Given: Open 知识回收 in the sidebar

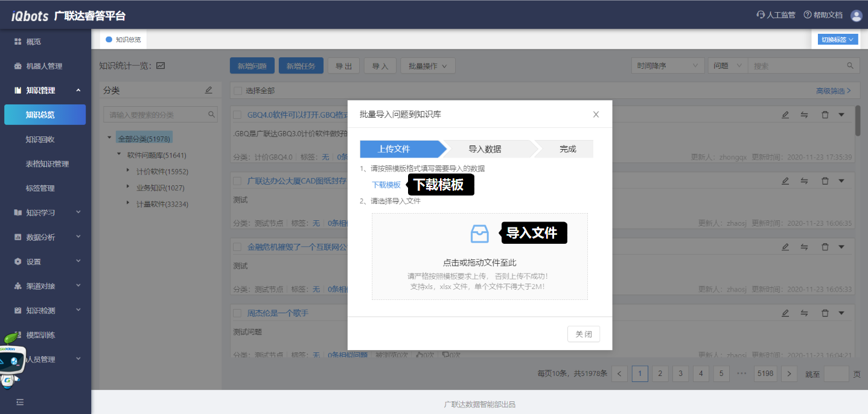Looking at the screenshot, I should [x=40, y=139].
